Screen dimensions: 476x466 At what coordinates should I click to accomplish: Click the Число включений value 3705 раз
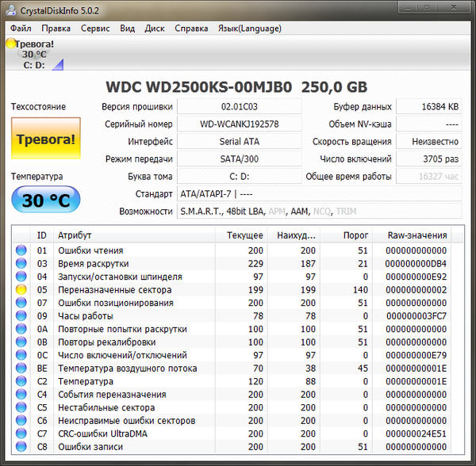429,159
